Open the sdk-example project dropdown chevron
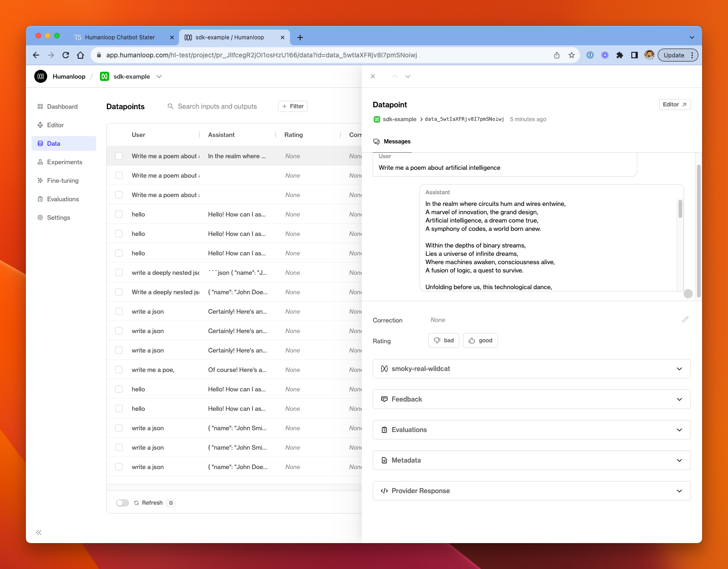The image size is (728, 569). 159,76
